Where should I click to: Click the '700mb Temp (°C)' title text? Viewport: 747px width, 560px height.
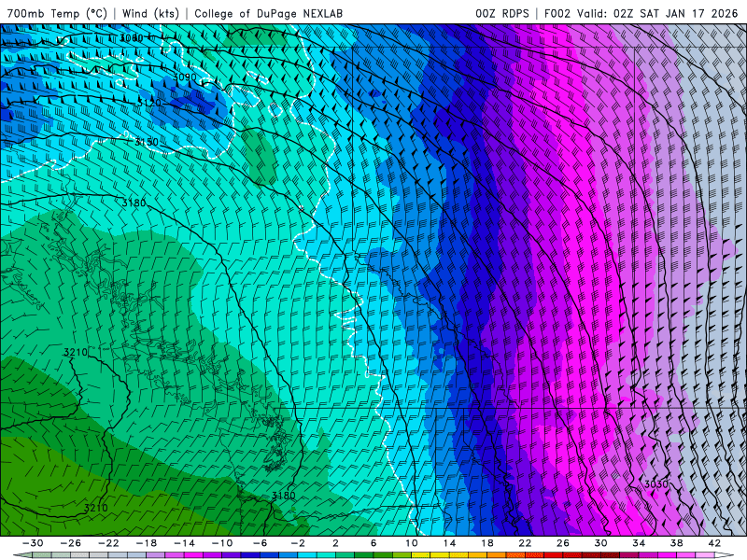[x=57, y=13]
